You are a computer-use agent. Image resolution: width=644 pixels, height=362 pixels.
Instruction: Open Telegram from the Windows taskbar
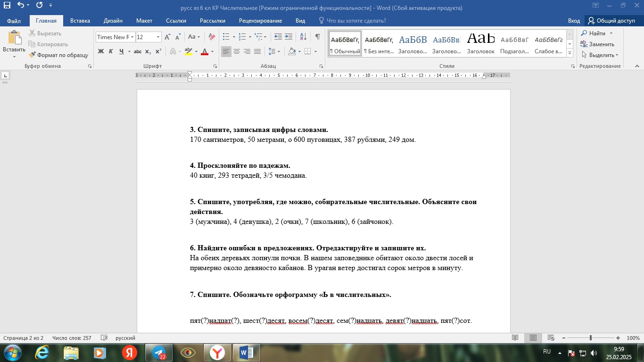pos(159,353)
